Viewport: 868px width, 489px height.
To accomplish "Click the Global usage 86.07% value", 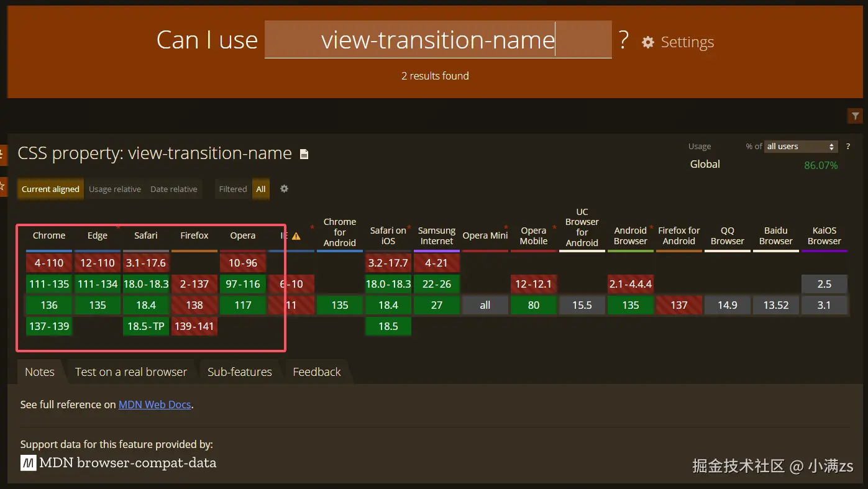I will (x=821, y=165).
